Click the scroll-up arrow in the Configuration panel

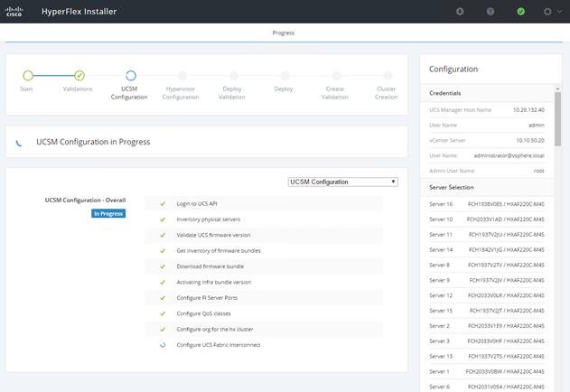pos(557,89)
